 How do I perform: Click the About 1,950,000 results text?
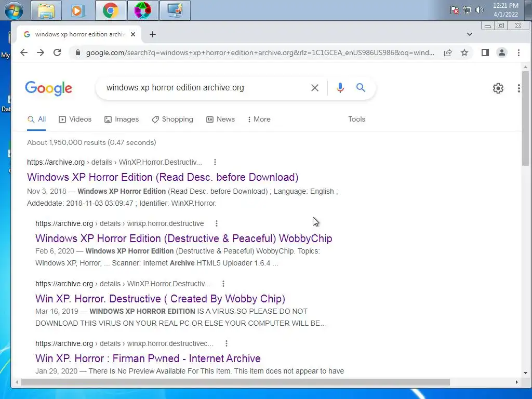91,142
